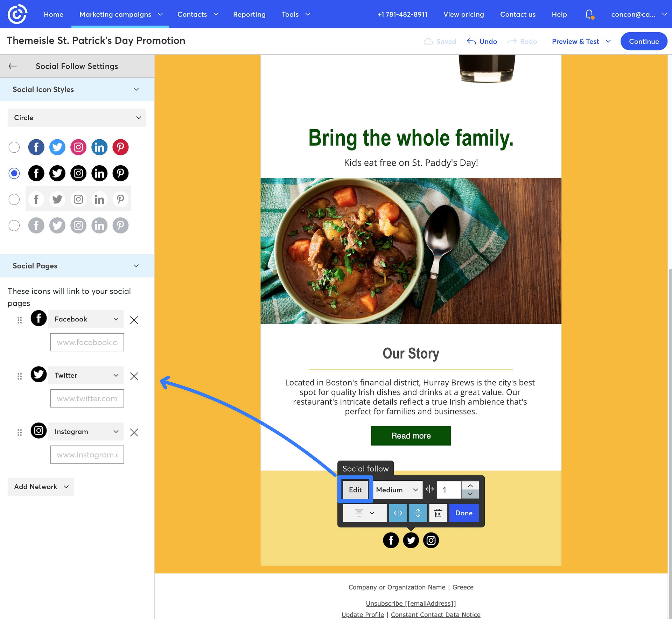672x619 pixels.
Task: Click the notification bell icon
Action: pos(589,14)
